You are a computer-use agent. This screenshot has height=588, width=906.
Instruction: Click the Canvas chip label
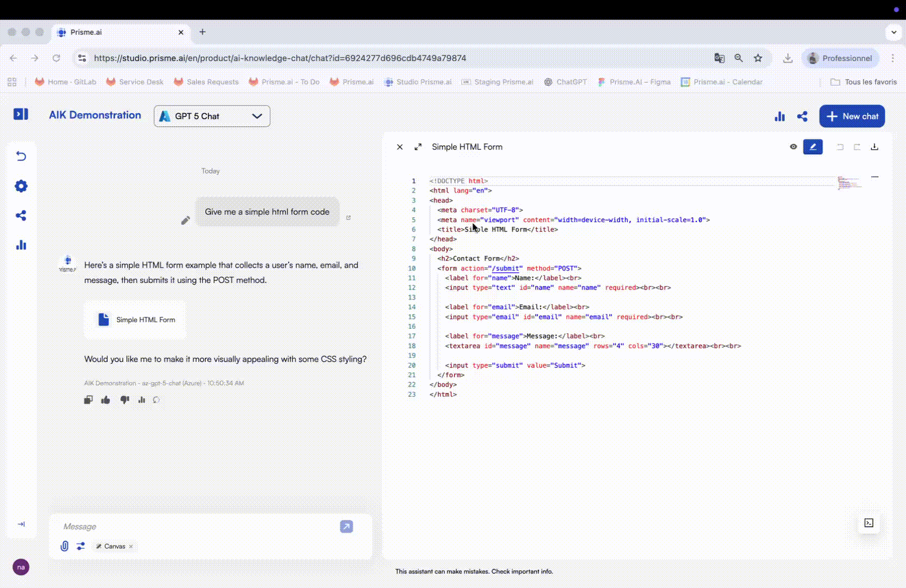coord(115,546)
